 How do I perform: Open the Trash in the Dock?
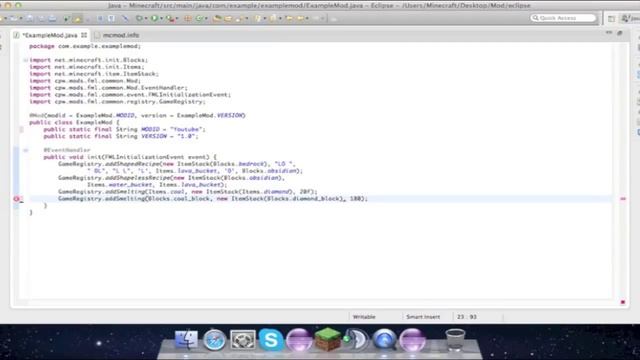455,340
